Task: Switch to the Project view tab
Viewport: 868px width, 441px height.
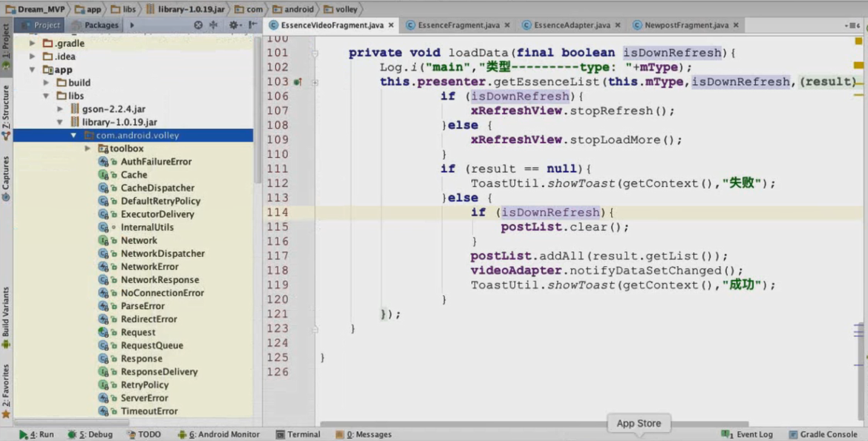Action: pyautogui.click(x=41, y=25)
